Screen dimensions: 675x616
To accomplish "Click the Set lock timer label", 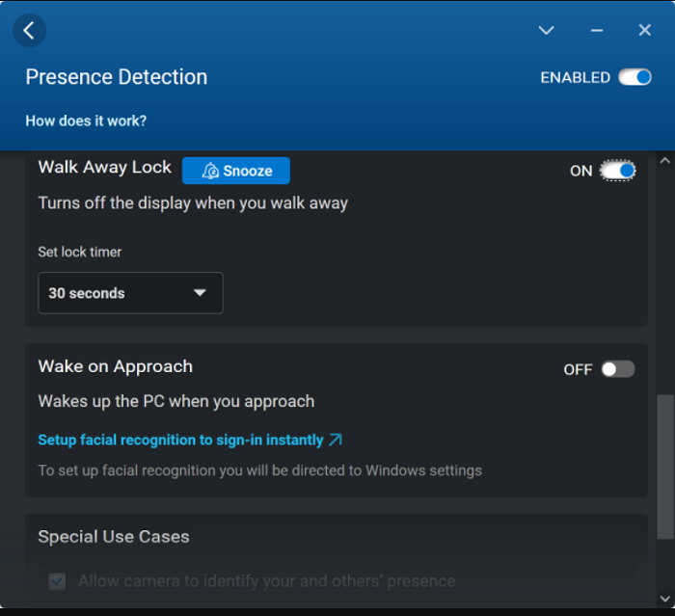I will click(x=80, y=252).
